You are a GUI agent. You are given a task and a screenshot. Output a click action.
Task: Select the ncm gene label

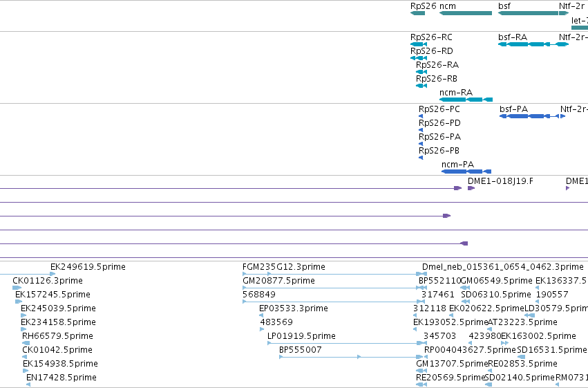447,6
